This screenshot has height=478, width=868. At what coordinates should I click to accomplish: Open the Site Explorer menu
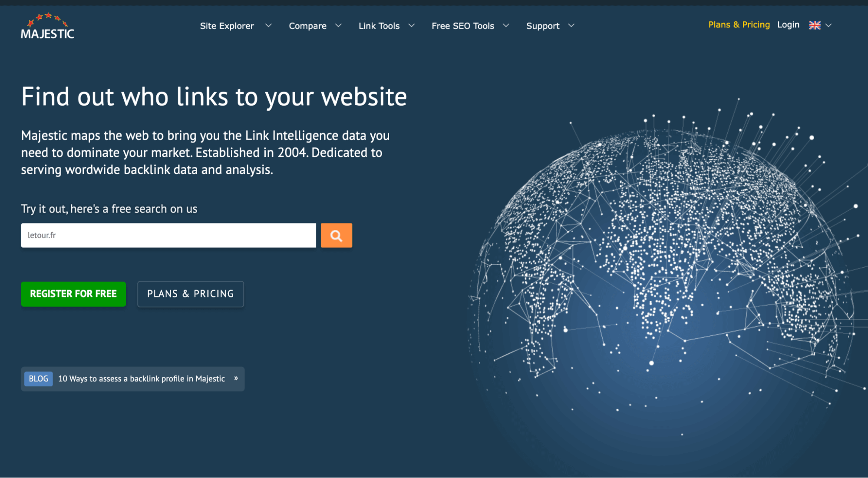(x=227, y=26)
